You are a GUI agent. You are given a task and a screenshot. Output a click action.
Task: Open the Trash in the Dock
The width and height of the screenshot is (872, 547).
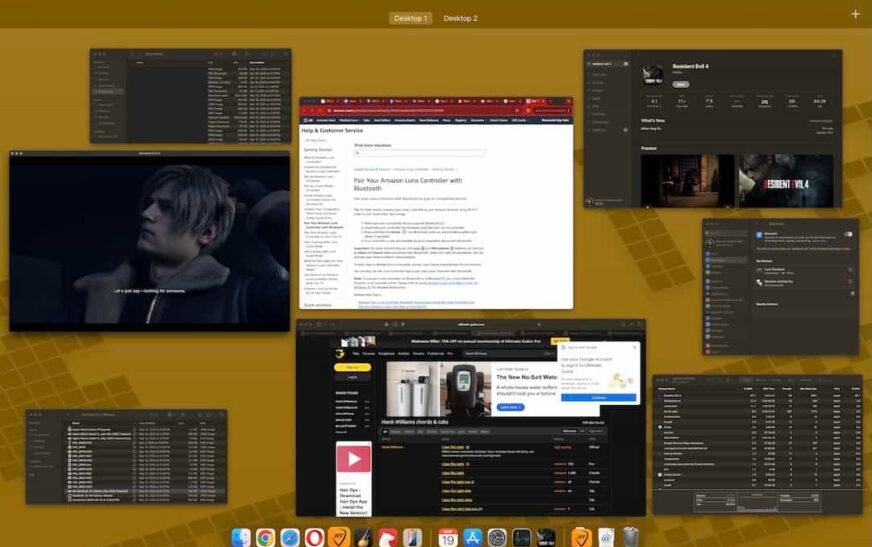(x=630, y=538)
